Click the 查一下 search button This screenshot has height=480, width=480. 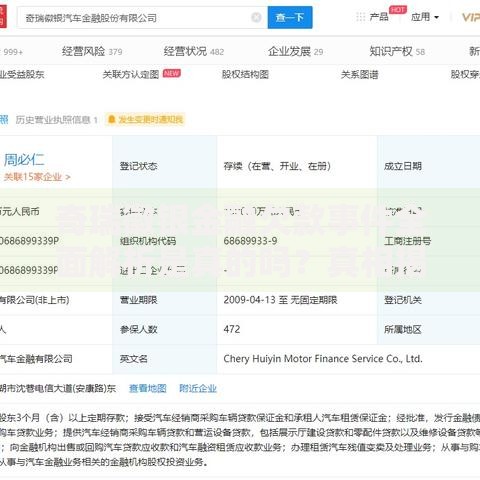tap(290, 17)
